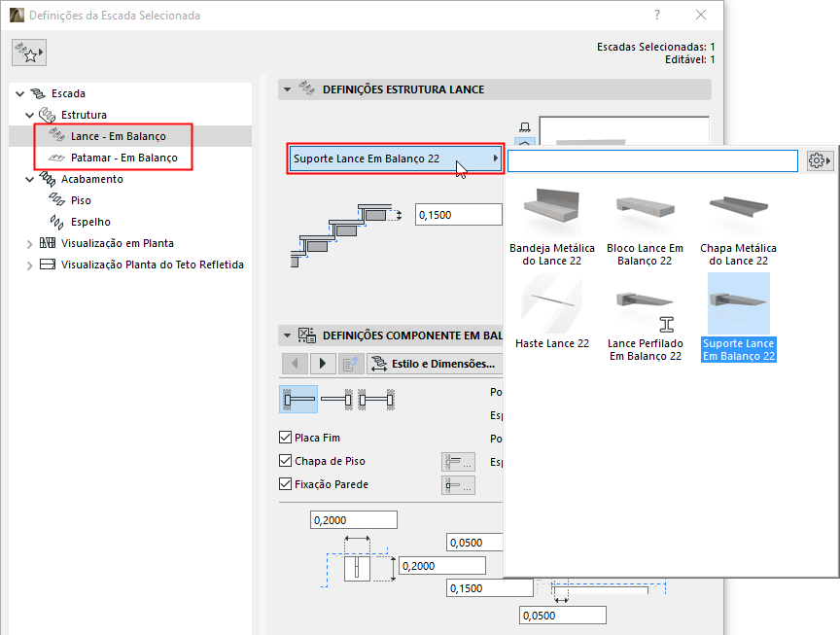Click the help question mark button
The height and width of the screenshot is (635, 840).
[657, 15]
